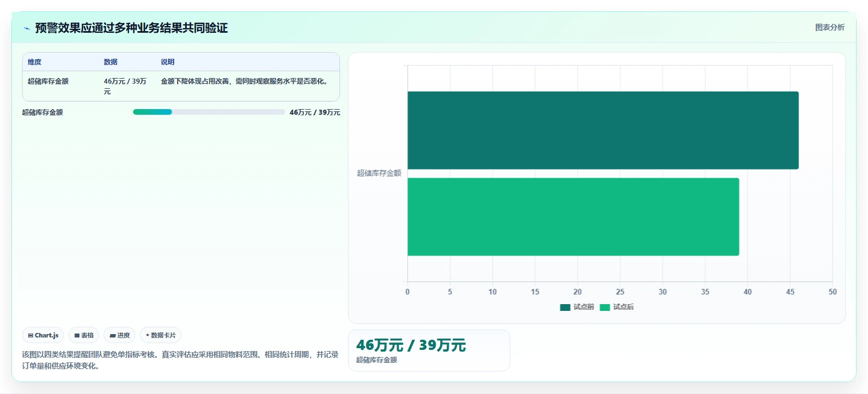
Task: Click the 超储库存金额 table cell
Action: (x=48, y=81)
